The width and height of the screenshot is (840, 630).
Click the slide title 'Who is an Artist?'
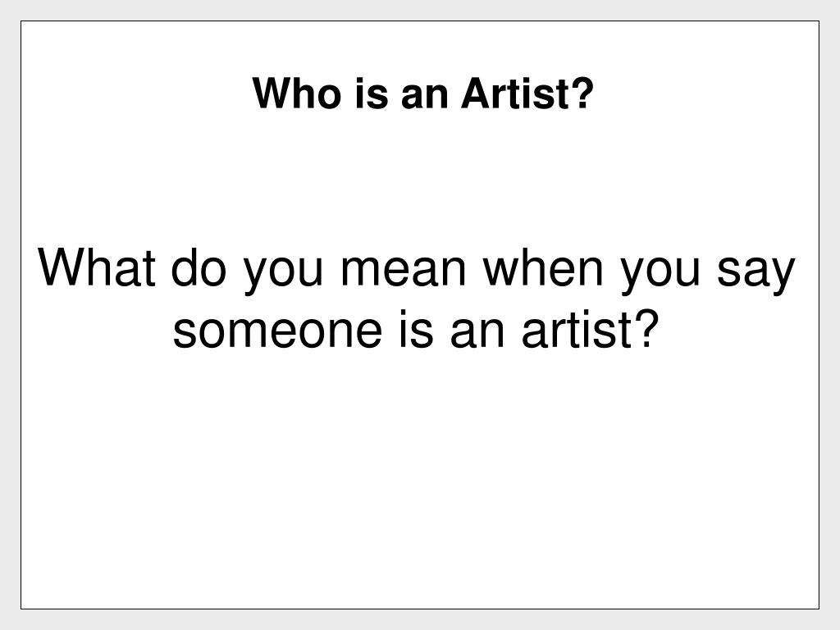[x=423, y=94]
